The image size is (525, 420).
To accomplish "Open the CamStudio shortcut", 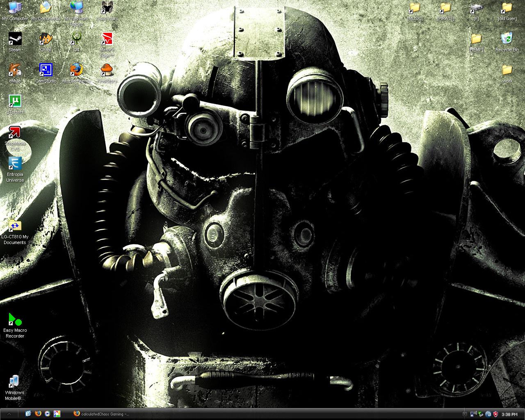I will (x=46, y=73).
